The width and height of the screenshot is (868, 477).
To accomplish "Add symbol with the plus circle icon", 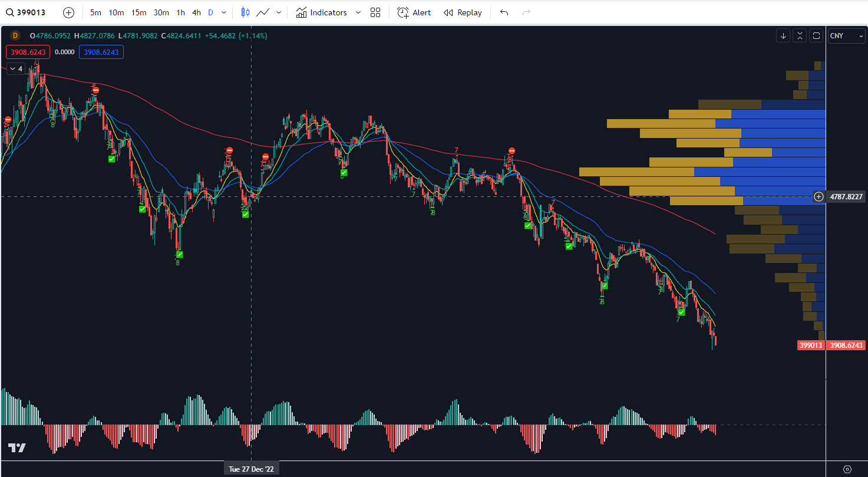I will pos(69,12).
